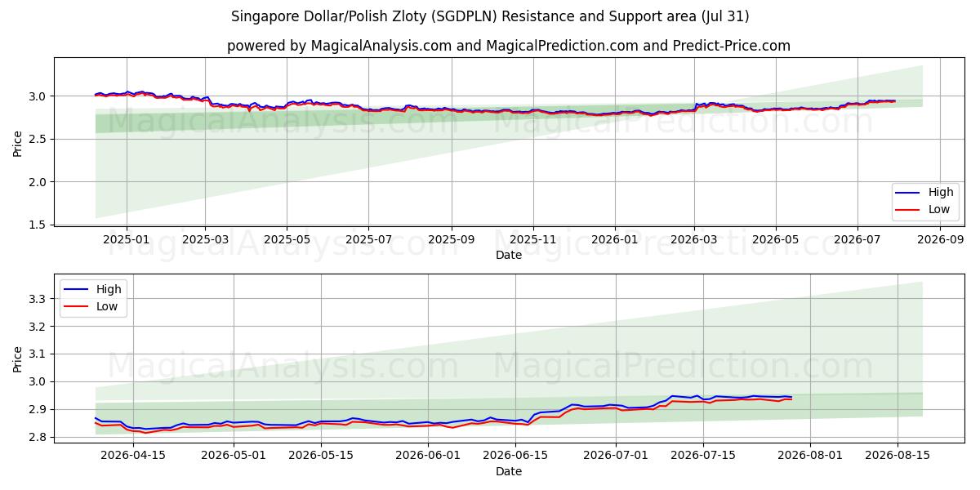Click the '2026-01' tick label
Screen dimensions: 980x490
coord(614,239)
